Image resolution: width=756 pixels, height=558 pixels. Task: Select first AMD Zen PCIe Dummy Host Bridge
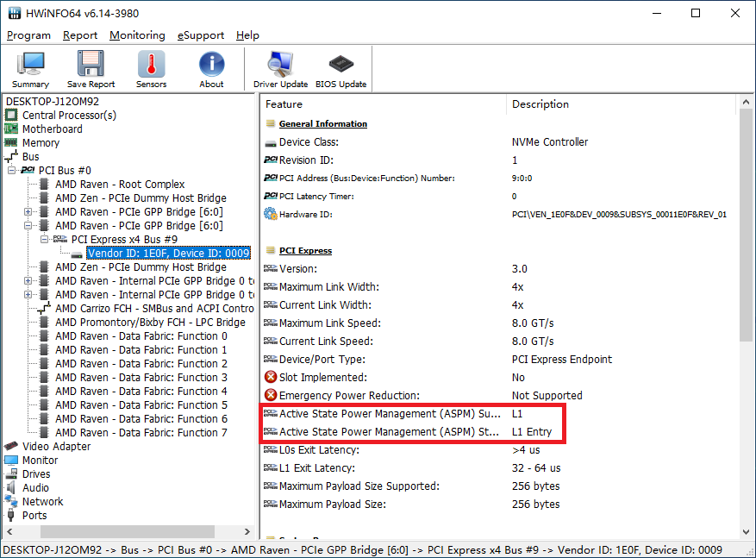pos(141,198)
